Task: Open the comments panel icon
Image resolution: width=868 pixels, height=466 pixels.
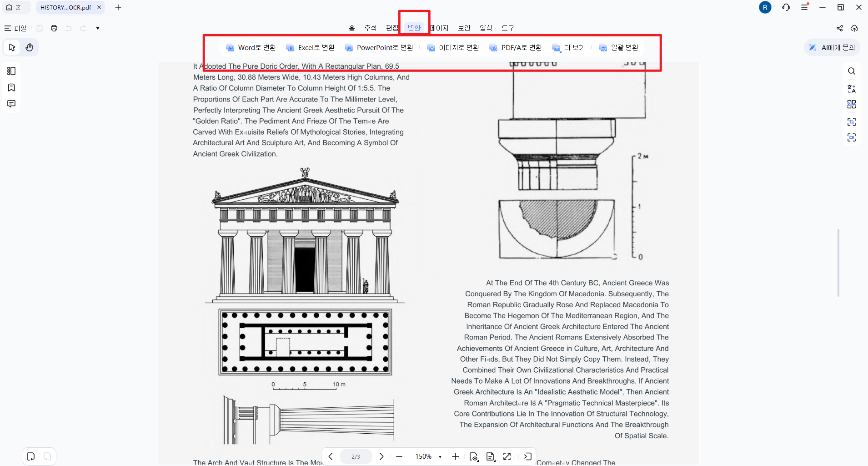Action: coord(11,104)
